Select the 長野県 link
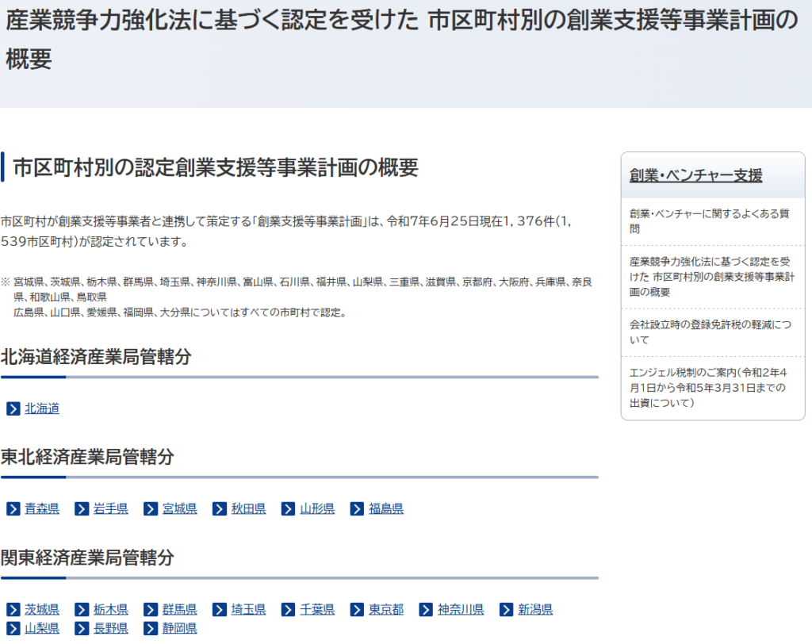Viewport: 812px width, 644px height. click(111, 629)
